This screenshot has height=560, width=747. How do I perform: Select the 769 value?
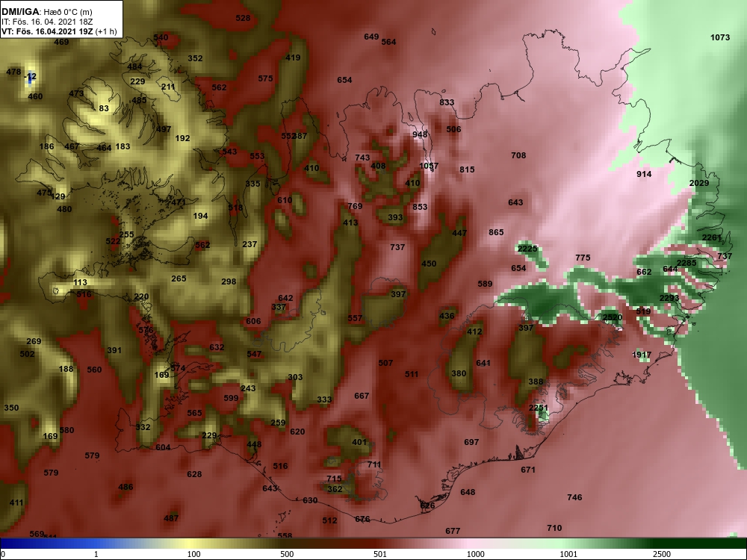pos(355,206)
